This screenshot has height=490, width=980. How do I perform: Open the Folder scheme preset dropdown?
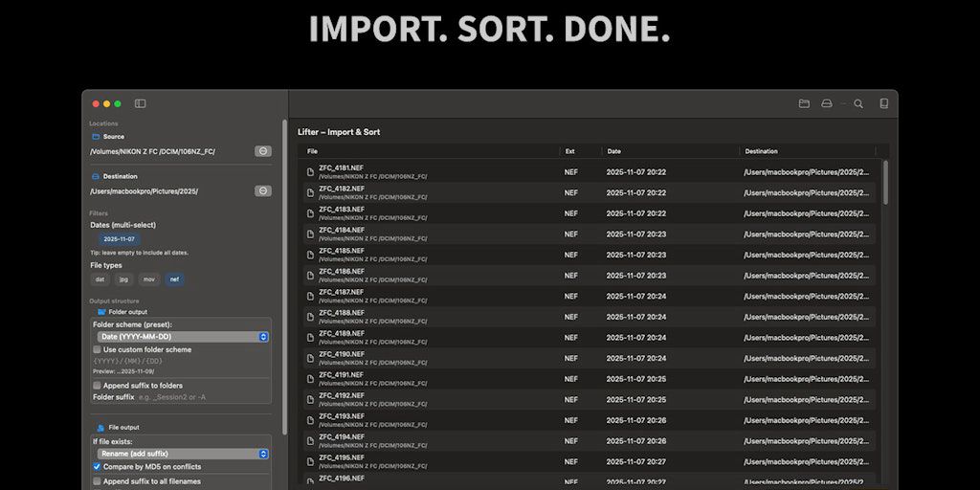tap(183, 337)
